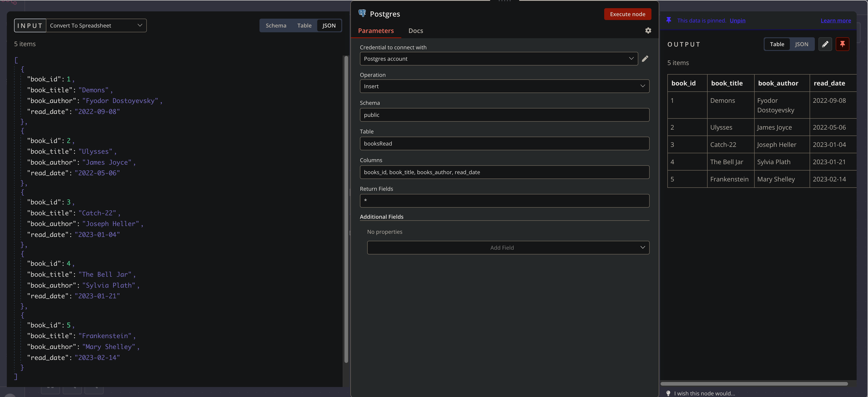Open the Operation dropdown showing Insert
This screenshot has height=397, width=868.
click(504, 86)
